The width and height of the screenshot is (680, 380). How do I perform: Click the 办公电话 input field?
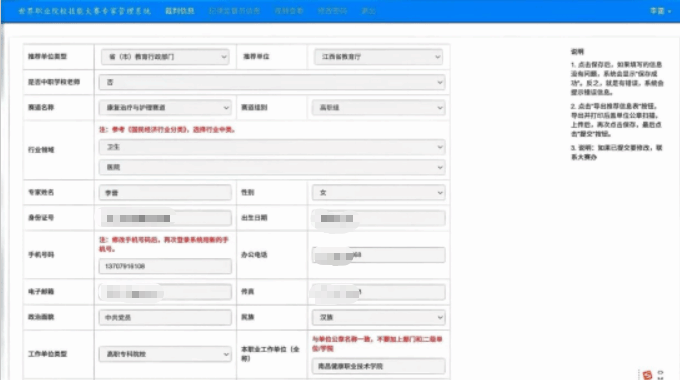378,255
